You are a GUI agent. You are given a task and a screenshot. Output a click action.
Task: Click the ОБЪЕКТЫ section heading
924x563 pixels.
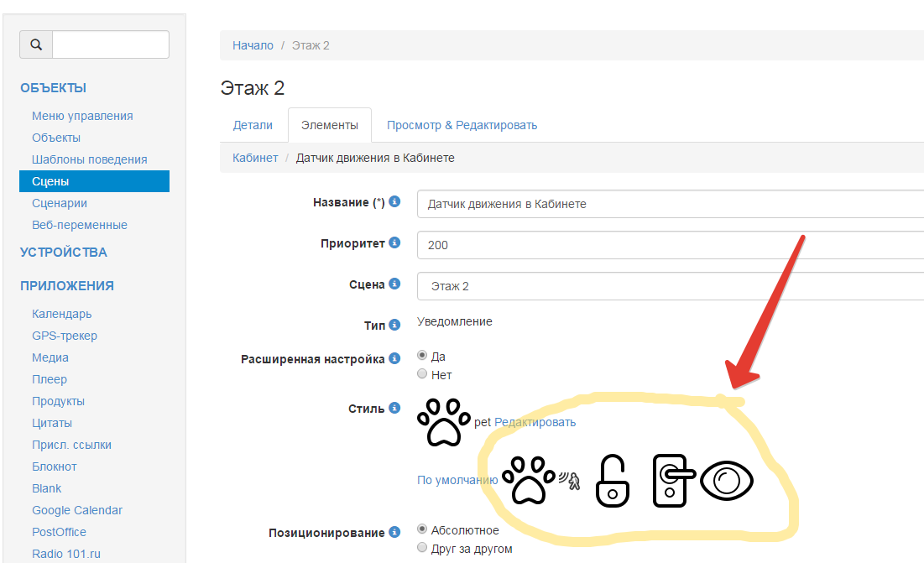click(53, 88)
